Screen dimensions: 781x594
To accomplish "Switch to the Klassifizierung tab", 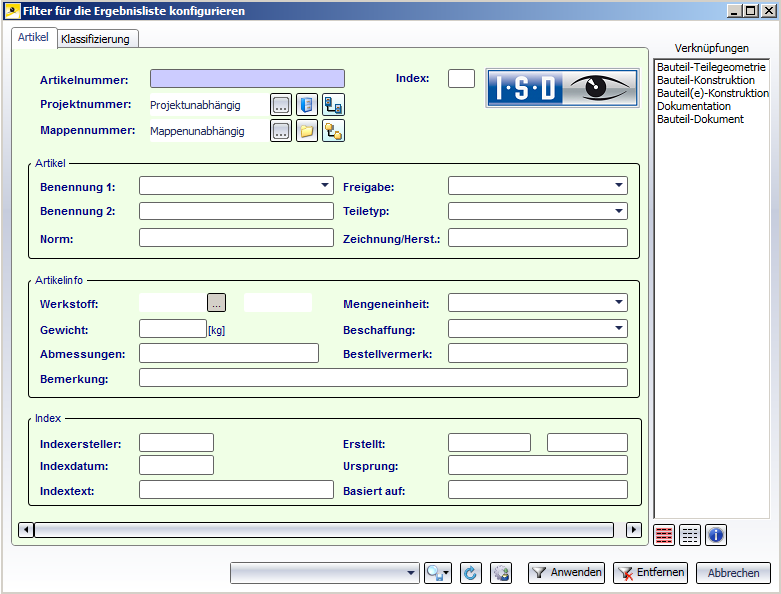I will (96, 39).
